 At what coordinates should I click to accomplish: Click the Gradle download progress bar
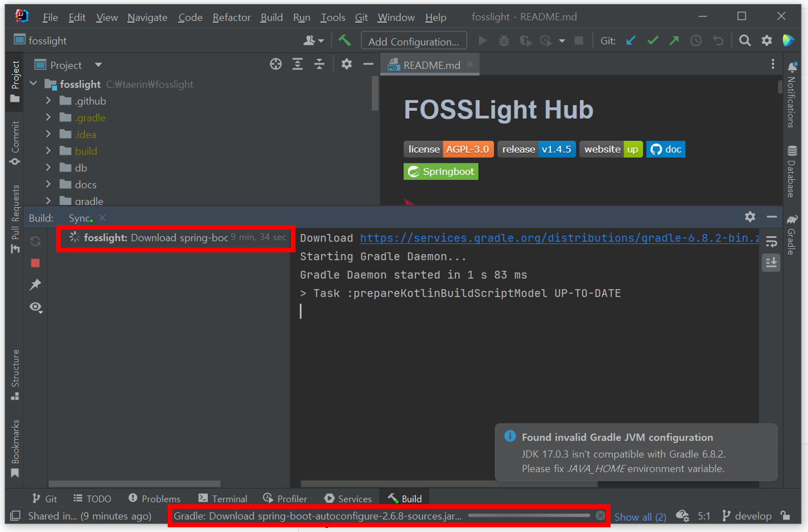tap(529, 516)
